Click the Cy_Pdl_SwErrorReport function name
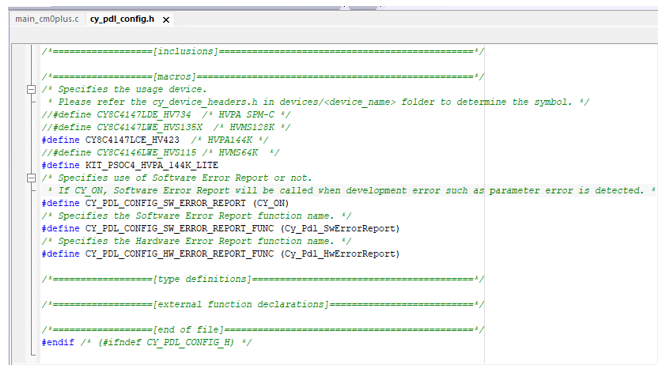Screen dimensions: 667x374 [340, 228]
